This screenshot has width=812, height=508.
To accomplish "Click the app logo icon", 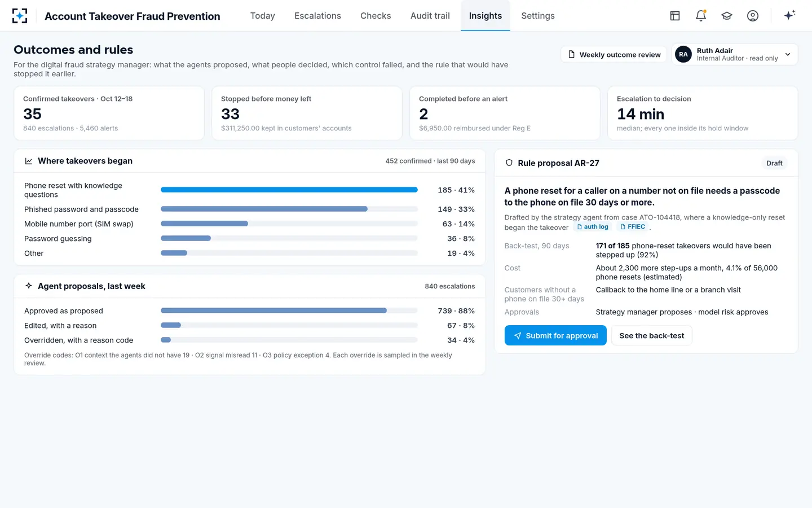I will 20,16.
